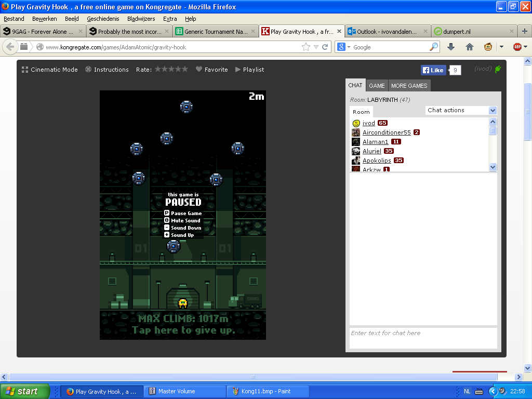Open the Google search engine dropdown
532x399 pixels.
349,47
